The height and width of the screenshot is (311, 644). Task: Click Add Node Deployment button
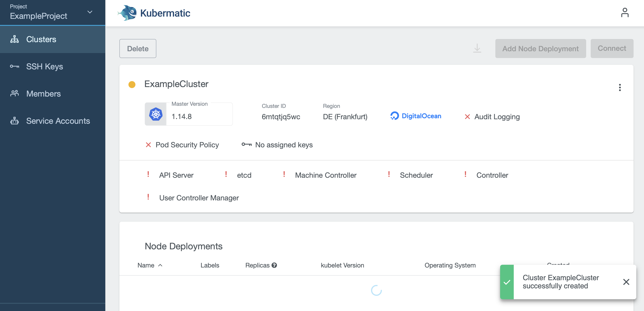tap(541, 49)
